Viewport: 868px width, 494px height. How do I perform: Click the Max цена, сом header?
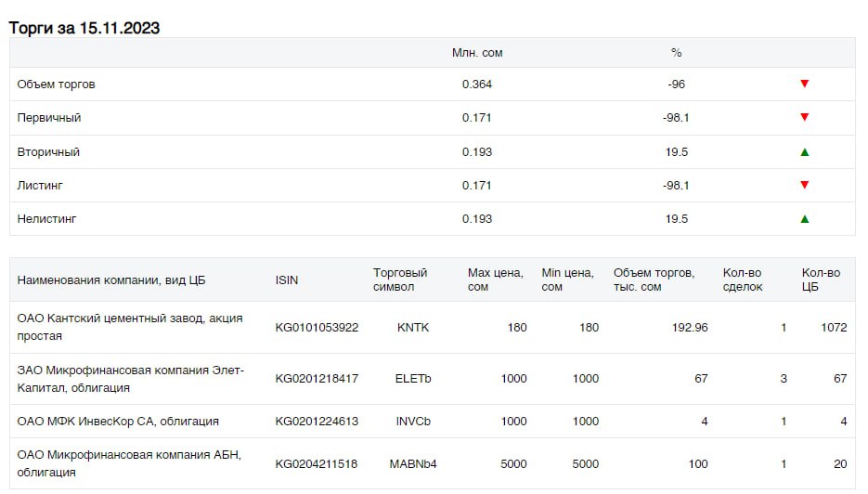point(495,279)
